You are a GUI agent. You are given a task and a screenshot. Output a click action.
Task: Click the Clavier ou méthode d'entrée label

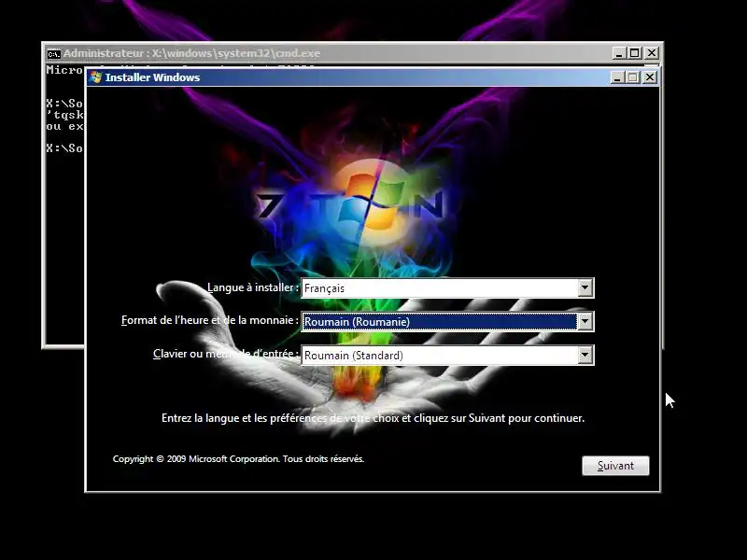point(226,354)
